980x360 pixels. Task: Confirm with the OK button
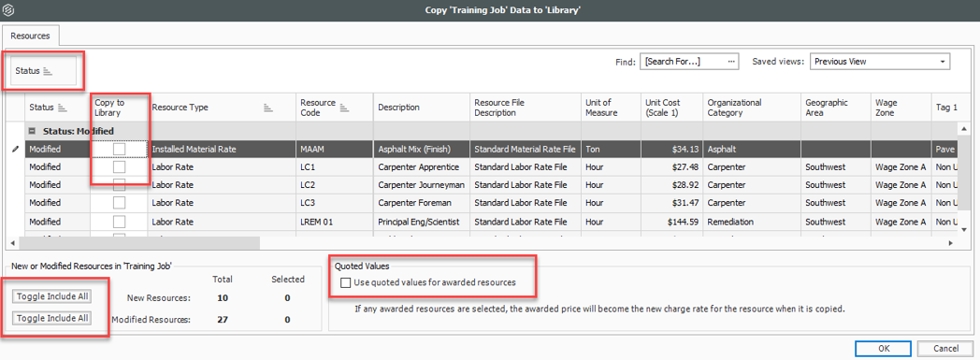[x=883, y=348]
